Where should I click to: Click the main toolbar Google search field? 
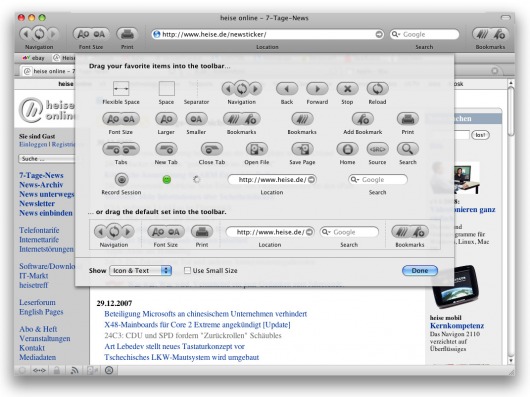click(x=425, y=34)
